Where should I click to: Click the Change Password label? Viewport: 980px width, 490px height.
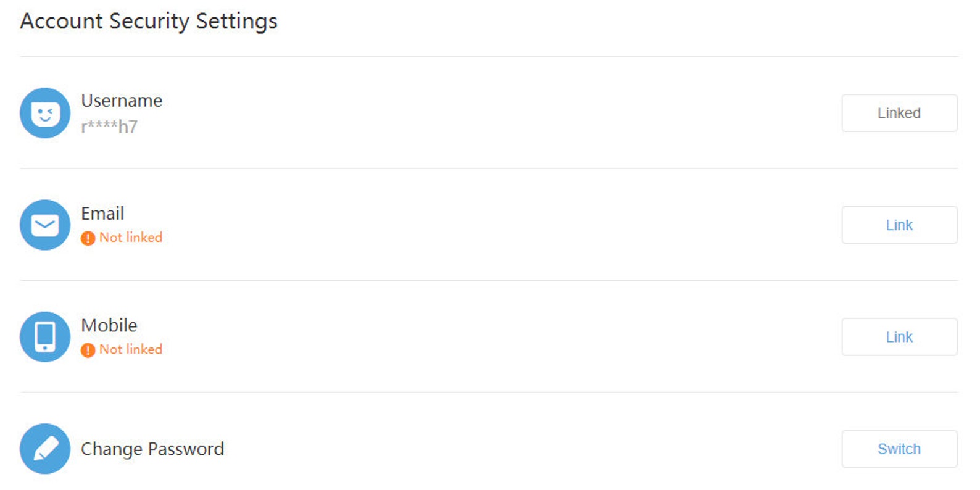(152, 449)
